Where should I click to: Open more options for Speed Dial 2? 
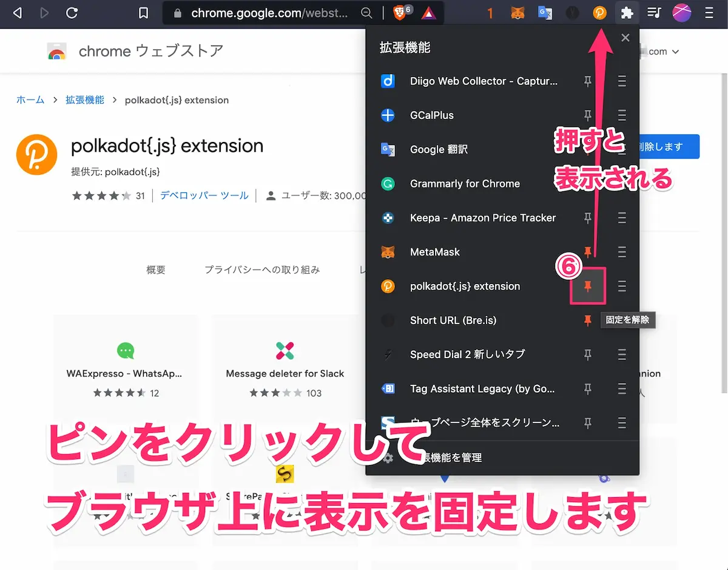click(x=622, y=355)
